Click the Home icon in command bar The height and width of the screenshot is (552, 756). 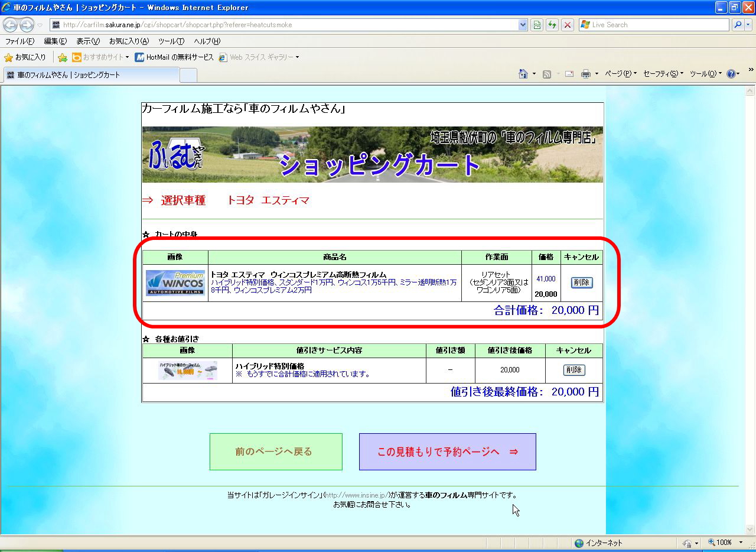[x=523, y=74]
